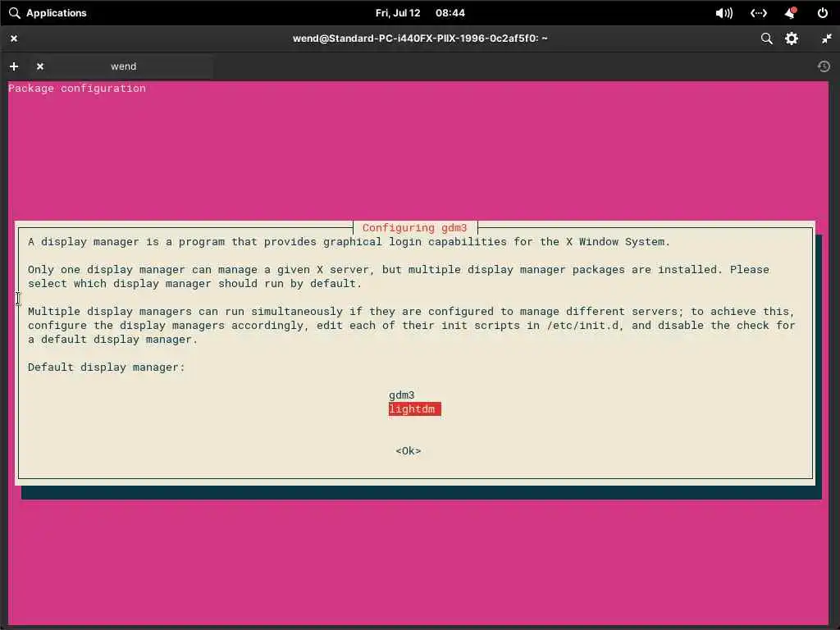Image resolution: width=840 pixels, height=630 pixels.
Task: Click the Configuring gdm3 dialog title
Action: [414, 228]
